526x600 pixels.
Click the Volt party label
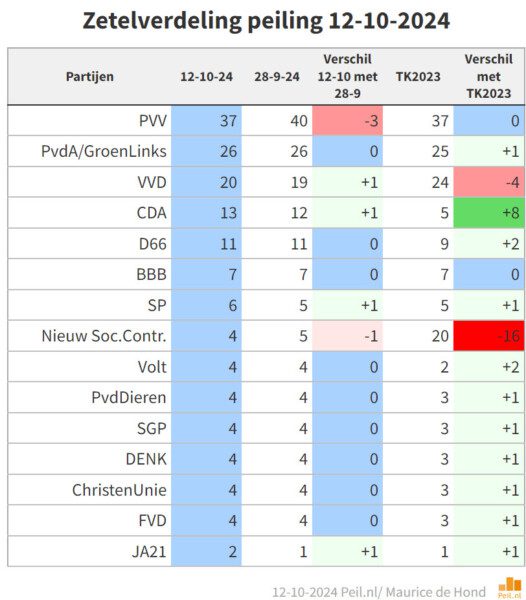152,367
